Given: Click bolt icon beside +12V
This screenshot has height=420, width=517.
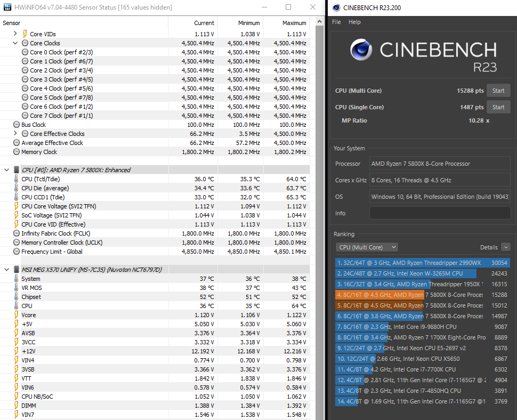Looking at the screenshot, I should point(16,351).
